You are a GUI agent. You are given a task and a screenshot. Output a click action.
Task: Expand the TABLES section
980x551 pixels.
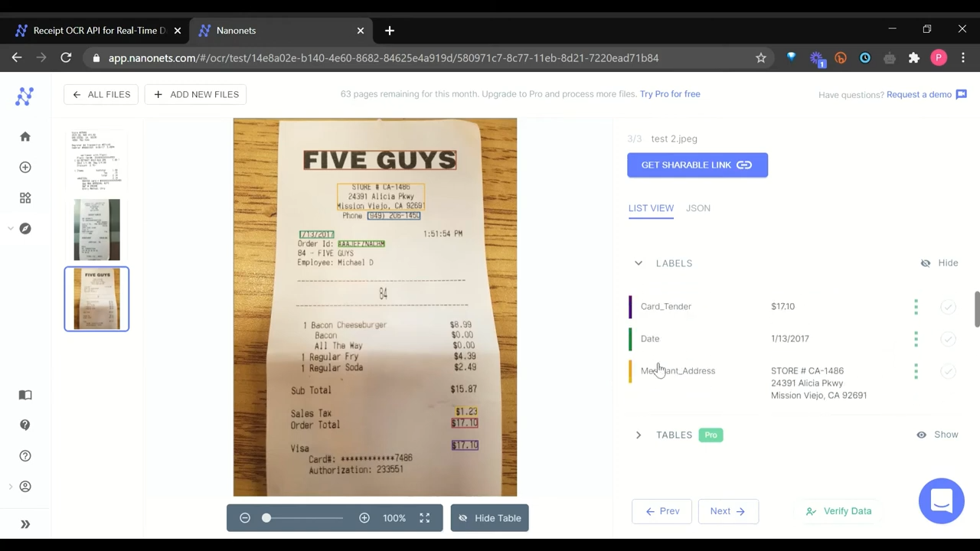pos(639,435)
